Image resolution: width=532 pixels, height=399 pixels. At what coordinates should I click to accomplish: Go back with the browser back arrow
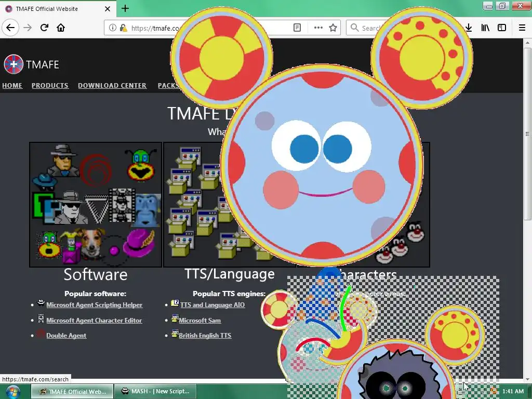click(x=10, y=28)
